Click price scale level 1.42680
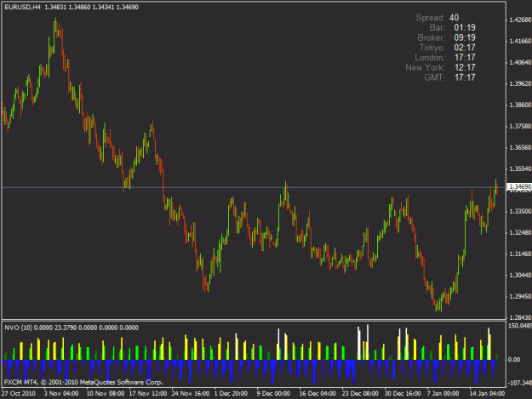 520,20
